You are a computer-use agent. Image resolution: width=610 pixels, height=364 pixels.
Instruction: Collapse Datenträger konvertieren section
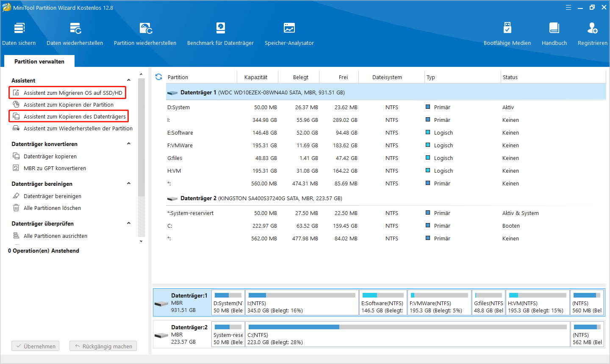(129, 144)
